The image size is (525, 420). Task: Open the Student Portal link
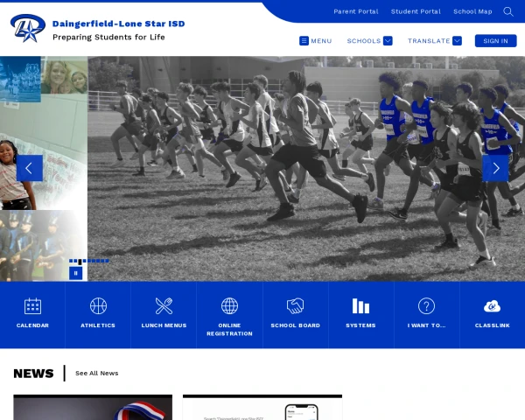point(416,11)
